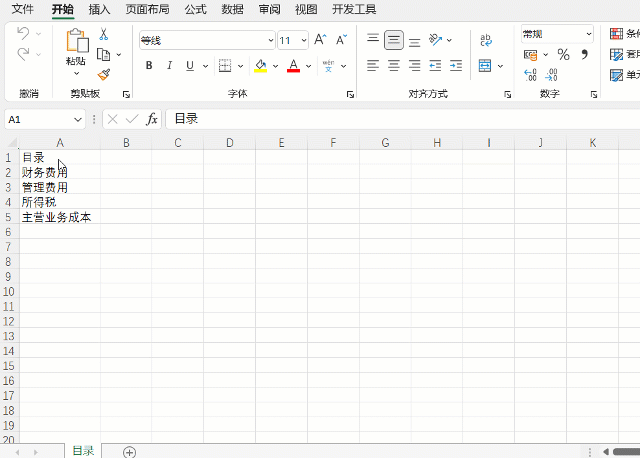Select the 目录 sheet tab
Screen dimensions: 640x458
pyautogui.click(x=83, y=451)
